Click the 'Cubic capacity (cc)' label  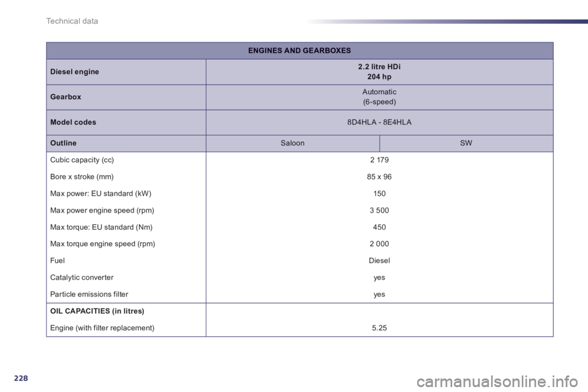click(x=82, y=160)
